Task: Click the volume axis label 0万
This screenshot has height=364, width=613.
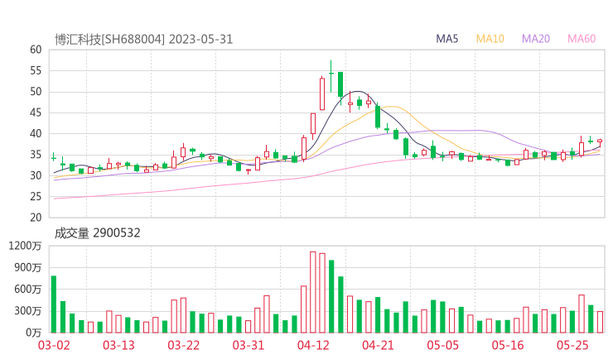Action: pos(34,333)
